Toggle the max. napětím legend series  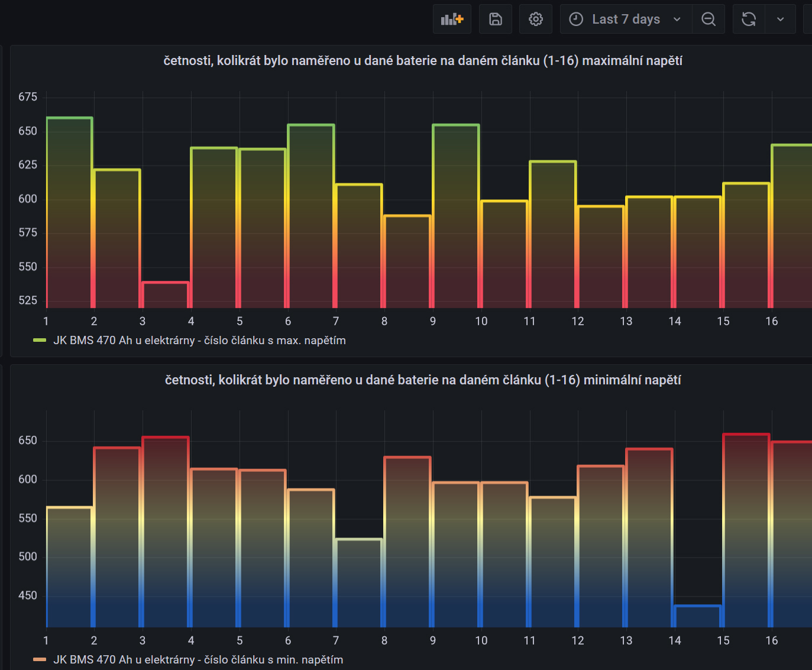[199, 341]
